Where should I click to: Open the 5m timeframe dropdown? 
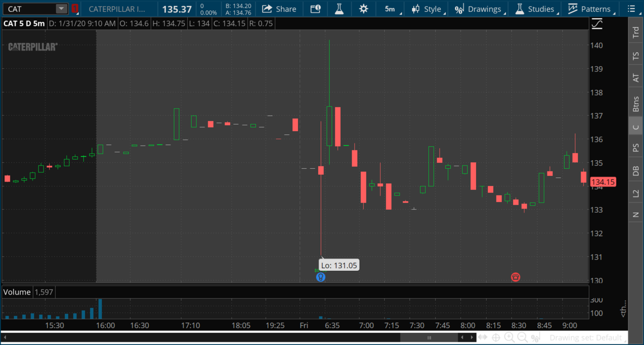click(x=390, y=9)
